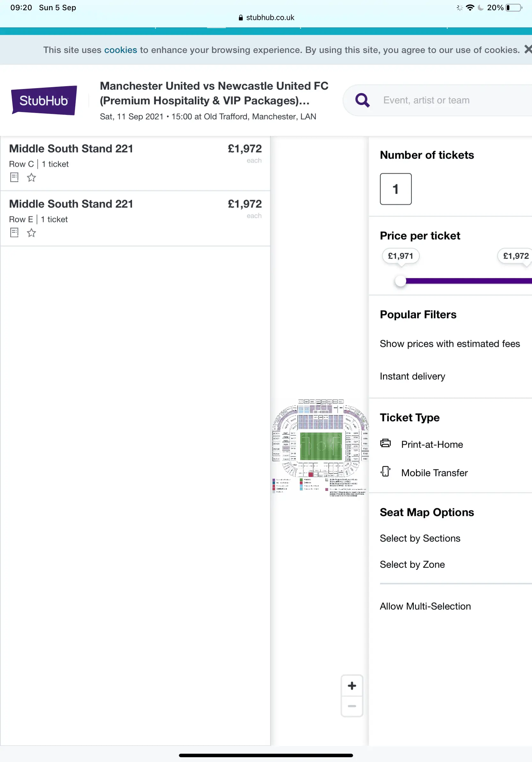The width and height of the screenshot is (532, 762).
Task: Open the number of tickets selector
Action: 396,189
